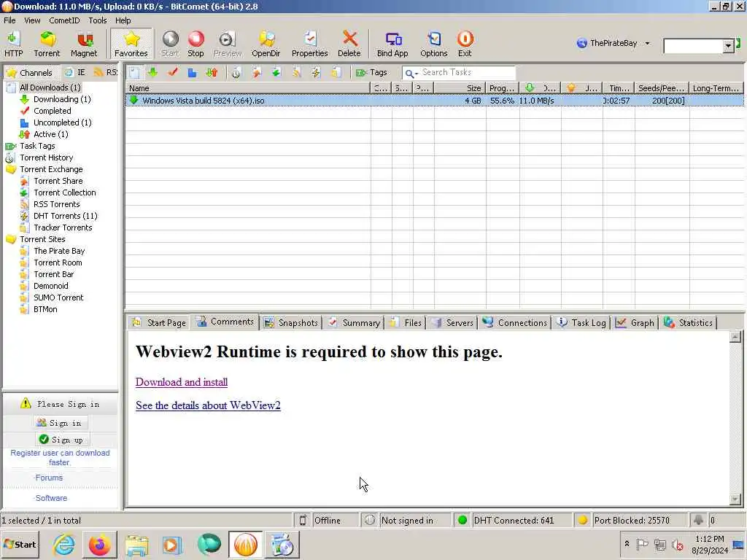
Task: Click the Exit toolbar button
Action: (465, 44)
